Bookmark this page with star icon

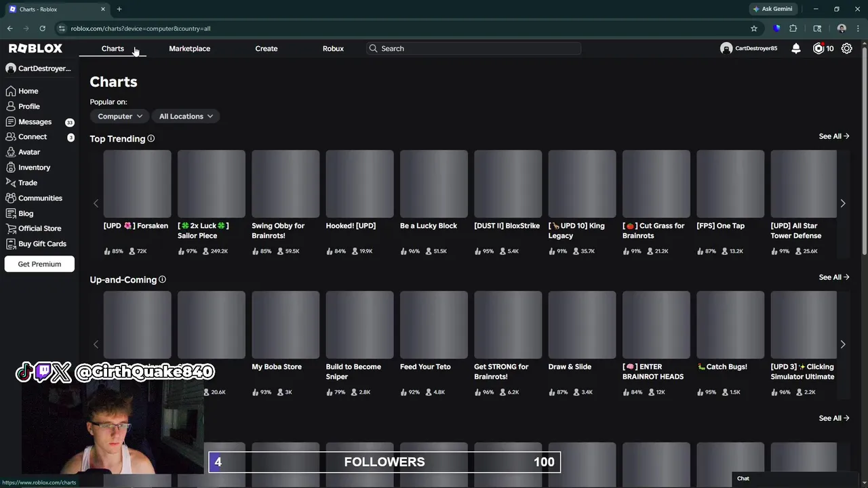(753, 28)
